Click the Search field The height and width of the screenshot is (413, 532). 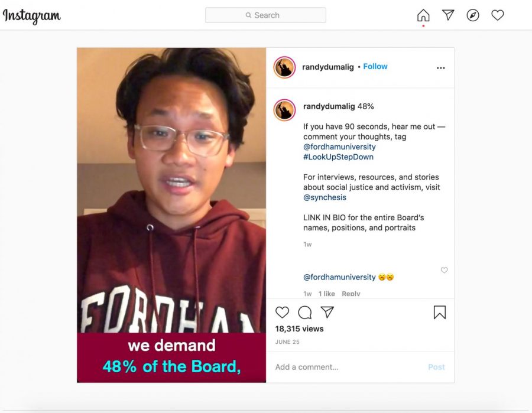[x=265, y=15]
